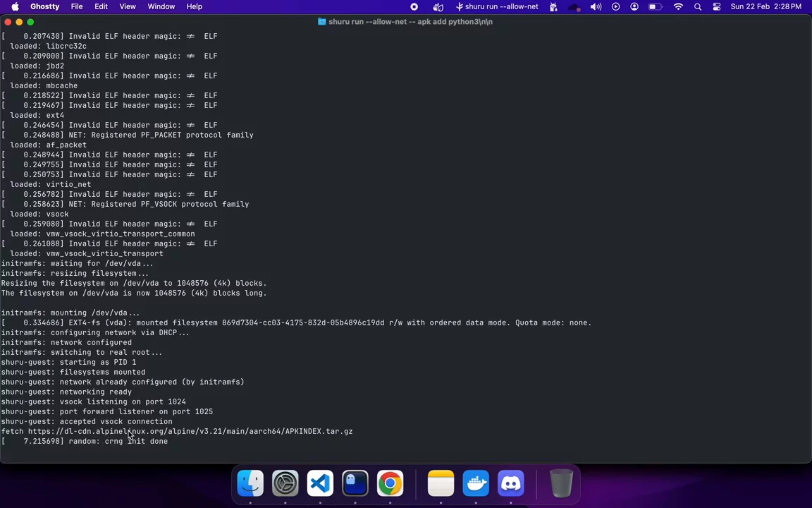The image size is (812, 508).
Task: Open Finder from the dock
Action: pyautogui.click(x=250, y=483)
